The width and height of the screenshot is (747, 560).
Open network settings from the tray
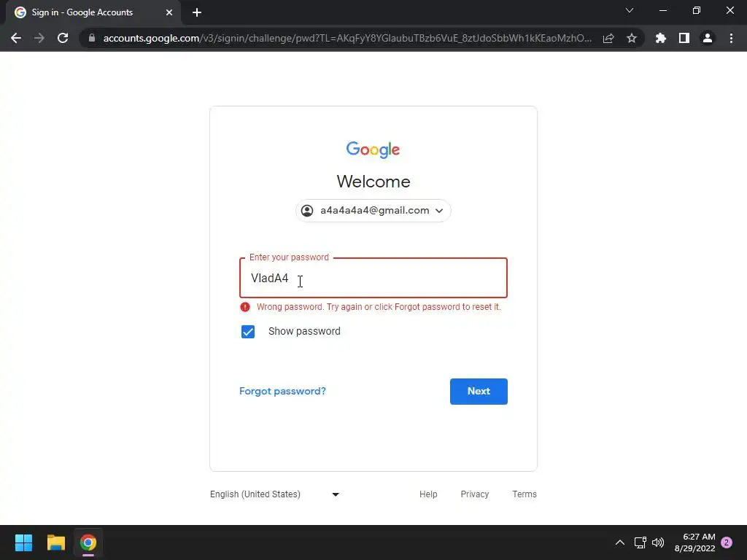click(x=640, y=542)
